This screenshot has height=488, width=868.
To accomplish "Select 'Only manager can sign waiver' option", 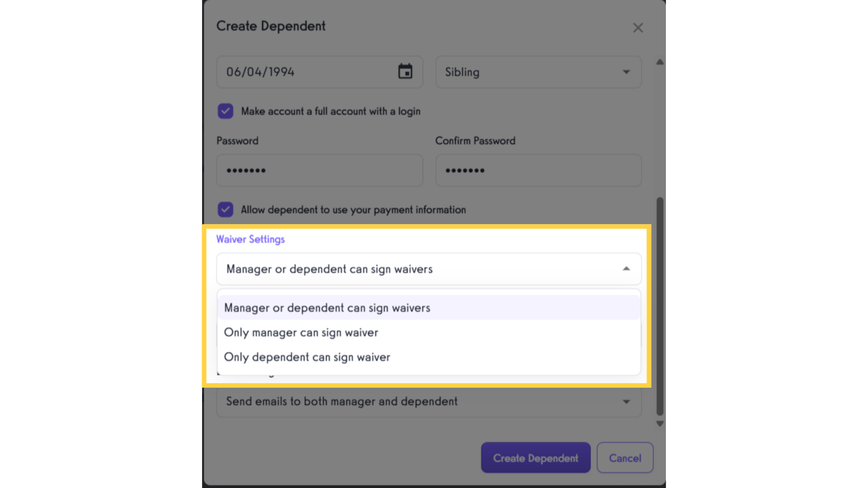I will click(x=301, y=332).
